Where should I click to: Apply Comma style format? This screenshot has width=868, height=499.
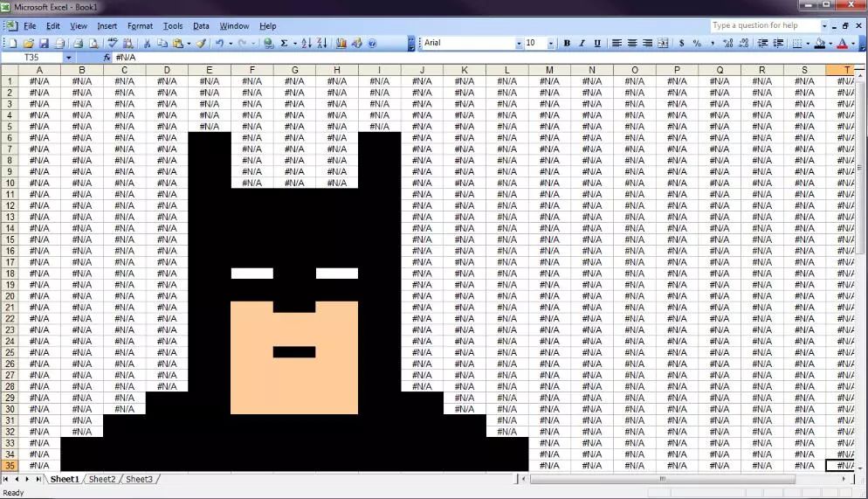pos(713,43)
